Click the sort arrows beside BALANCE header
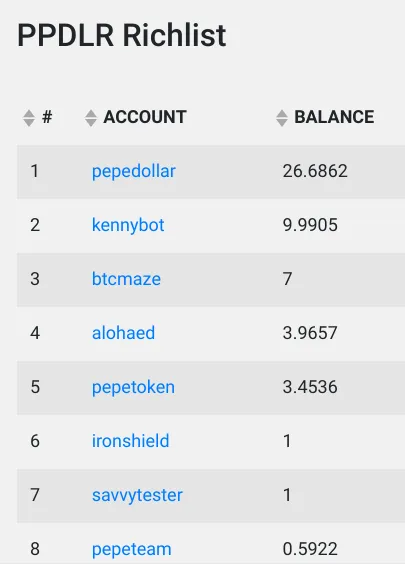The width and height of the screenshot is (405, 564). 282,118
